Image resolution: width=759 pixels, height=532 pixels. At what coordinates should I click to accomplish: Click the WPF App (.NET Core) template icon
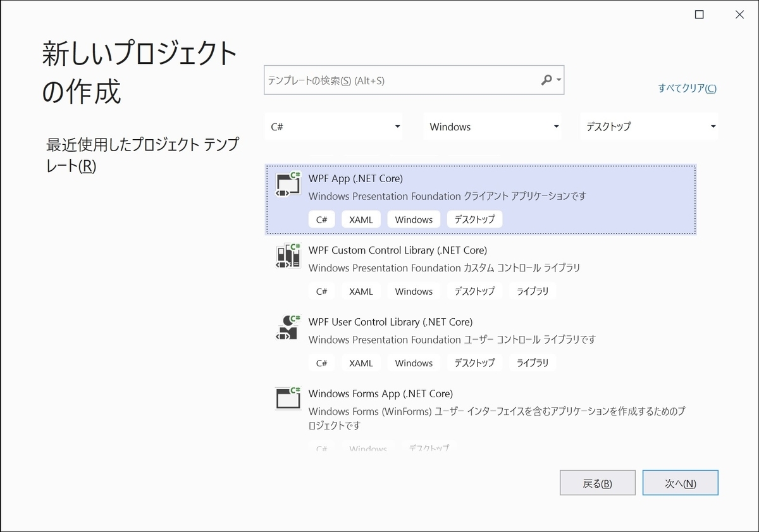coord(288,184)
